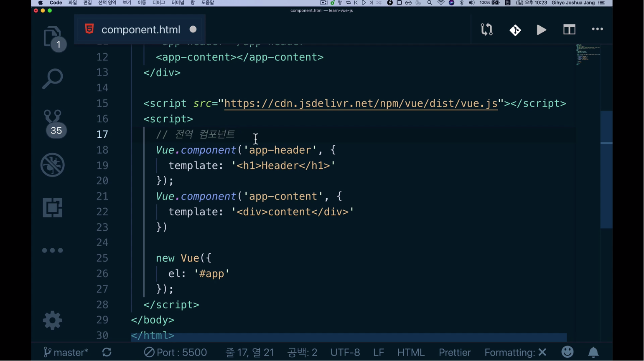Expand additional views ellipsis in activity bar
644x361 pixels.
point(52,250)
